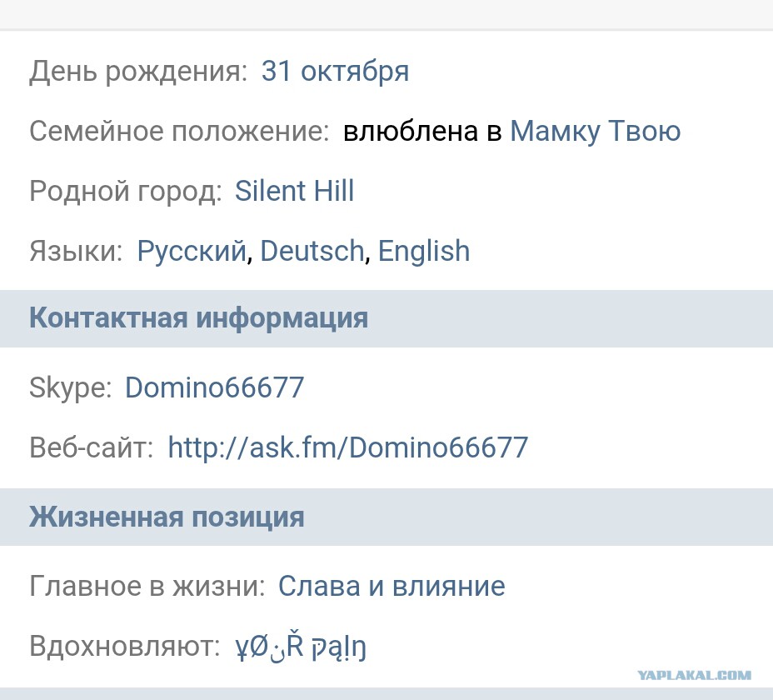Click the Главное в жизни label
This screenshot has width=773, height=700.
[x=147, y=586]
